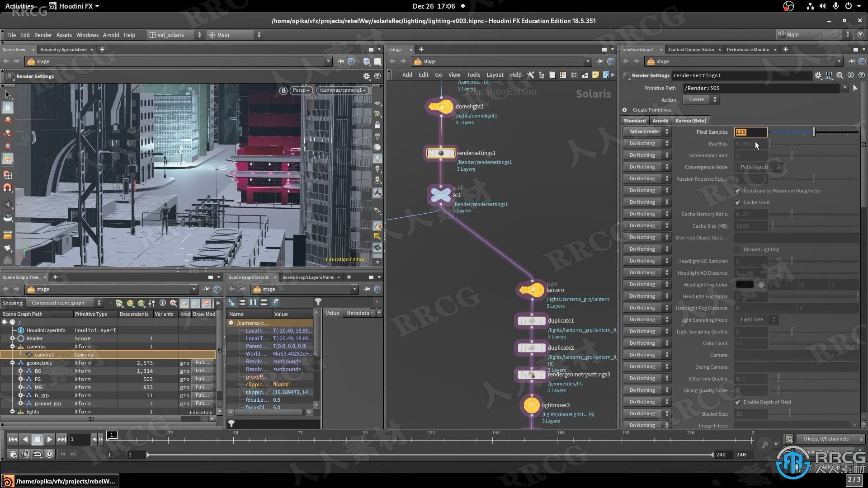Viewport: 868px width, 488px height.
Task: Click the Pixel Samples input field
Action: [x=750, y=131]
